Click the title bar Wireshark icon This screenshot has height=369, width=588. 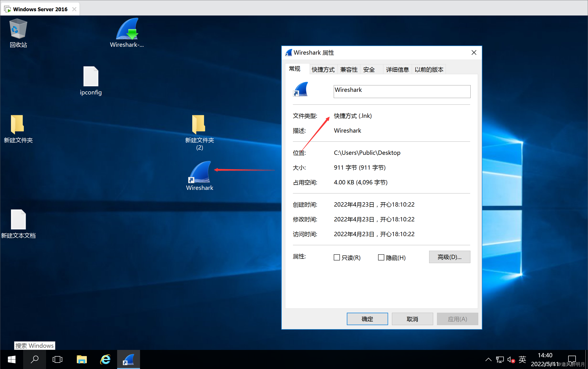(289, 52)
